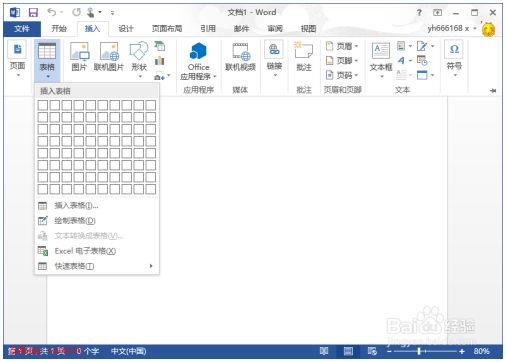Open the Word Help question mark
Image resolution: width=506 pixels, height=362 pixels.
(419, 13)
